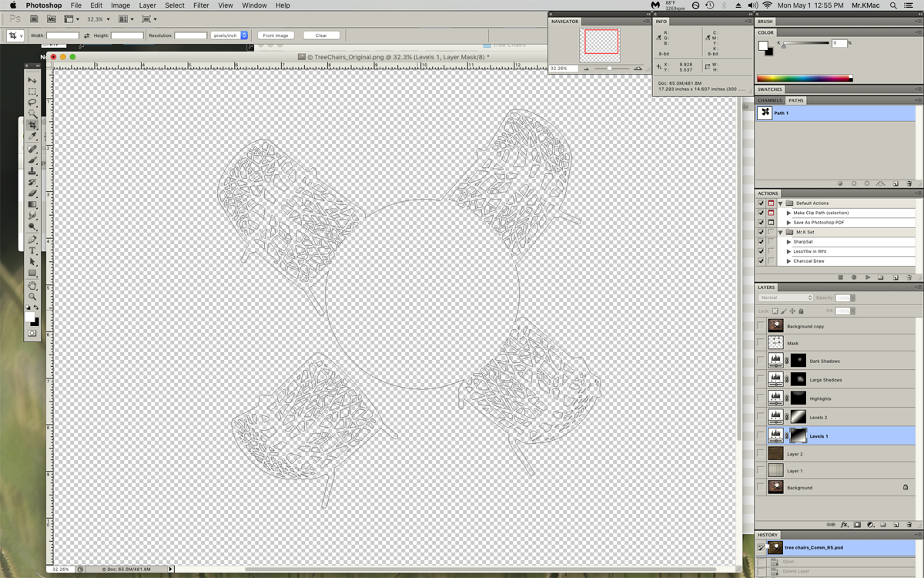The image size is (924, 578).
Task: Collapse the Default Actions set
Action: pos(780,203)
